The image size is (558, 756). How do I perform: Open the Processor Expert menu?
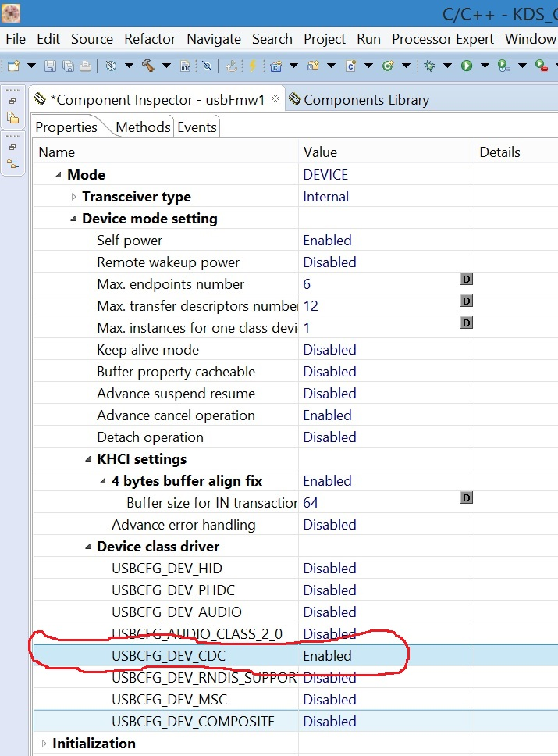442,38
